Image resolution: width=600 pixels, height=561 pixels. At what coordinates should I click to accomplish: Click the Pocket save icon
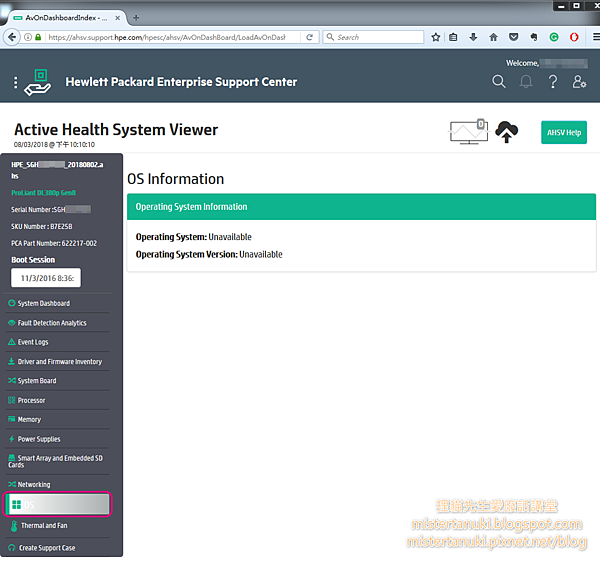pyautogui.click(x=514, y=37)
